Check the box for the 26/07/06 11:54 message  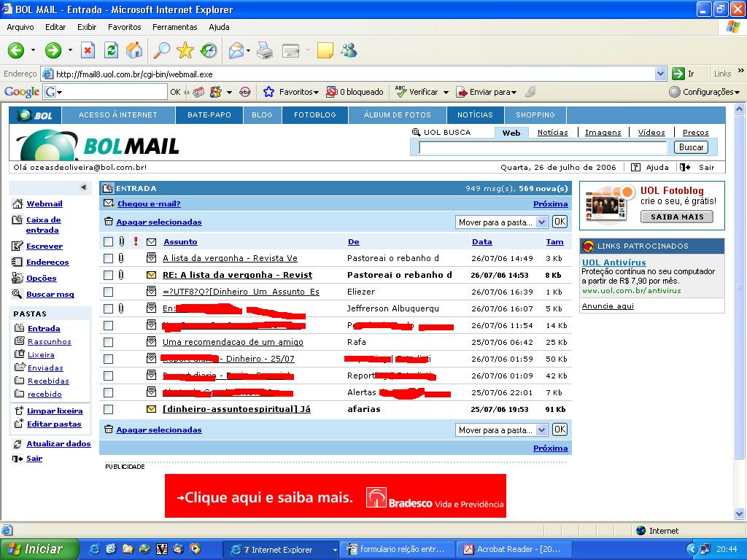click(108, 325)
